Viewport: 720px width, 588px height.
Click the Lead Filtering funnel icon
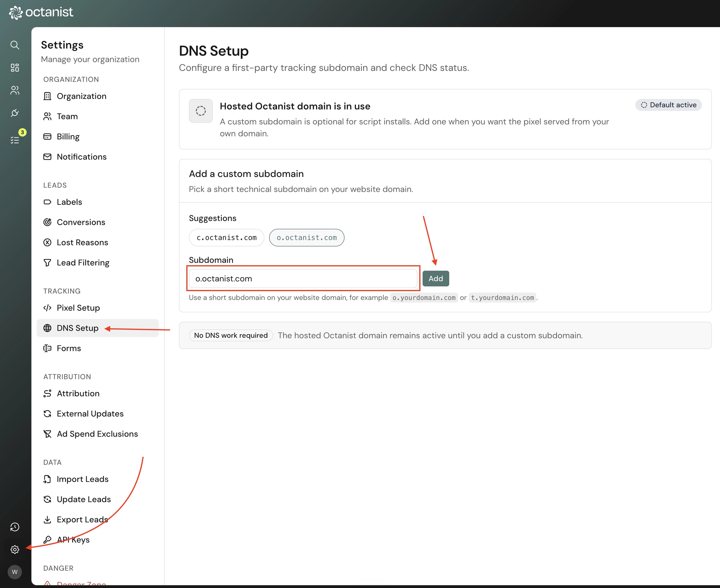pyautogui.click(x=47, y=263)
